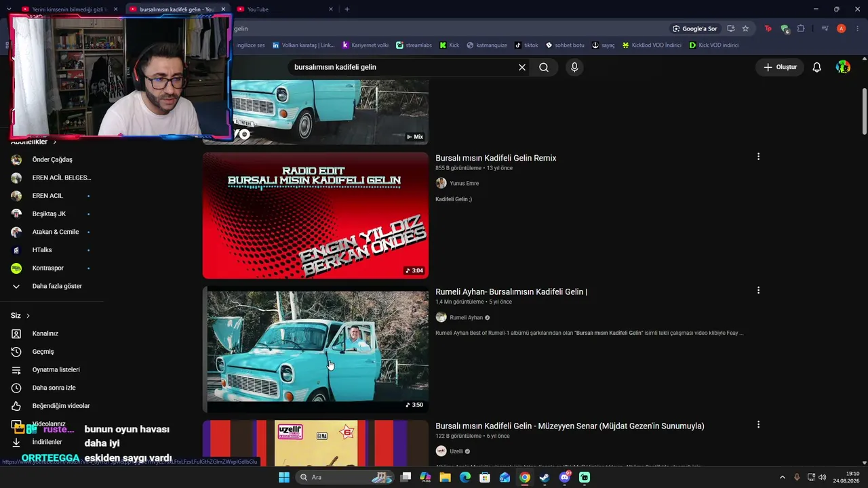The width and height of the screenshot is (868, 488).
Task: Bookmark this page with the star icon
Action: [745, 28]
